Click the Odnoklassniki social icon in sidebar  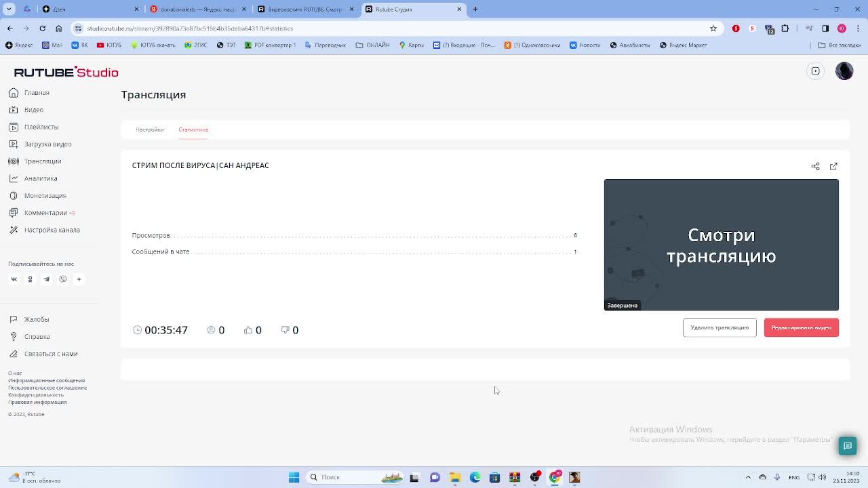(30, 279)
